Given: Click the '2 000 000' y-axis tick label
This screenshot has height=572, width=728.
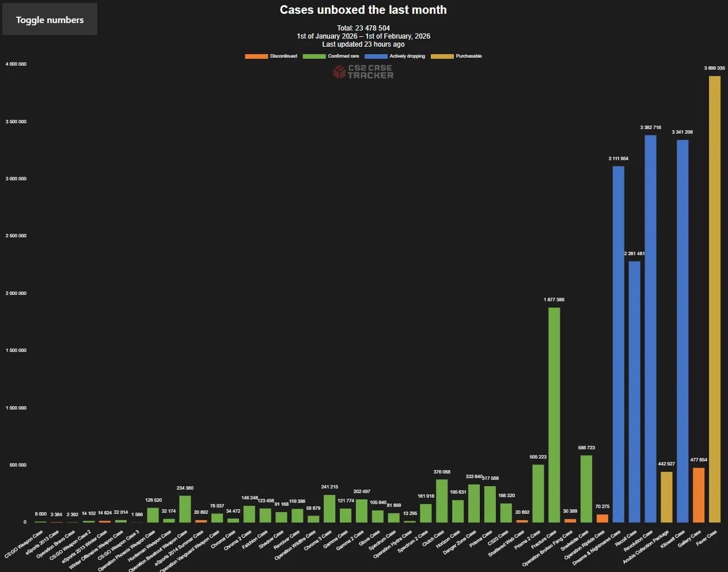Looking at the screenshot, I should click(x=16, y=293).
